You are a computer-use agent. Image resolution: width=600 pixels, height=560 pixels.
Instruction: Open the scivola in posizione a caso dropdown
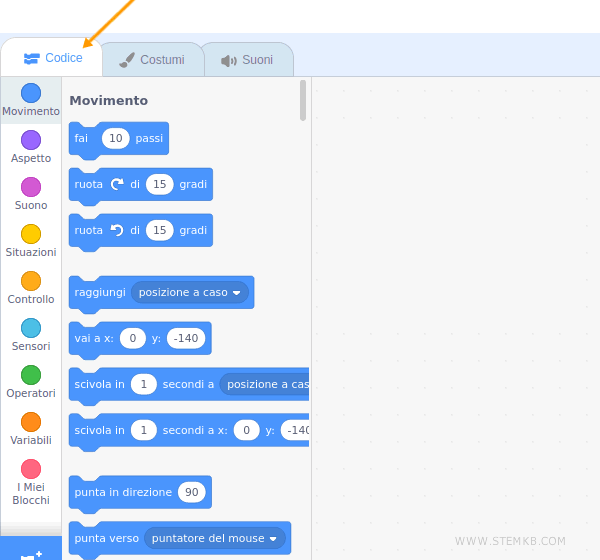click(266, 384)
